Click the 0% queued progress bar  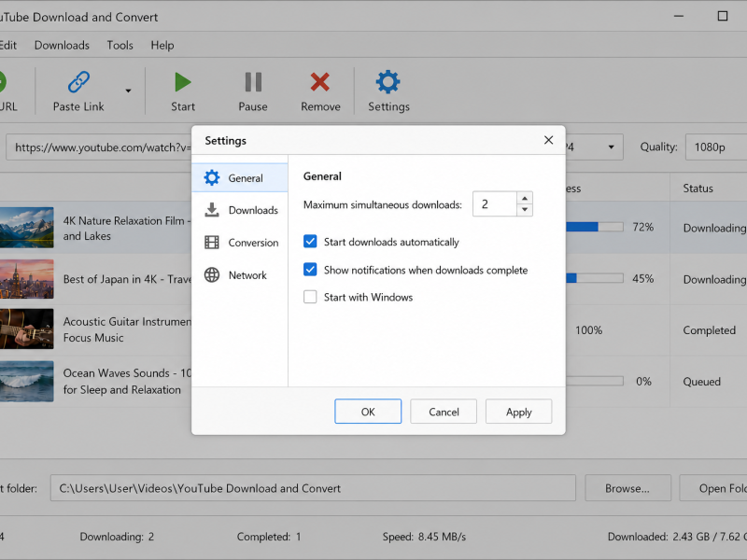(595, 381)
